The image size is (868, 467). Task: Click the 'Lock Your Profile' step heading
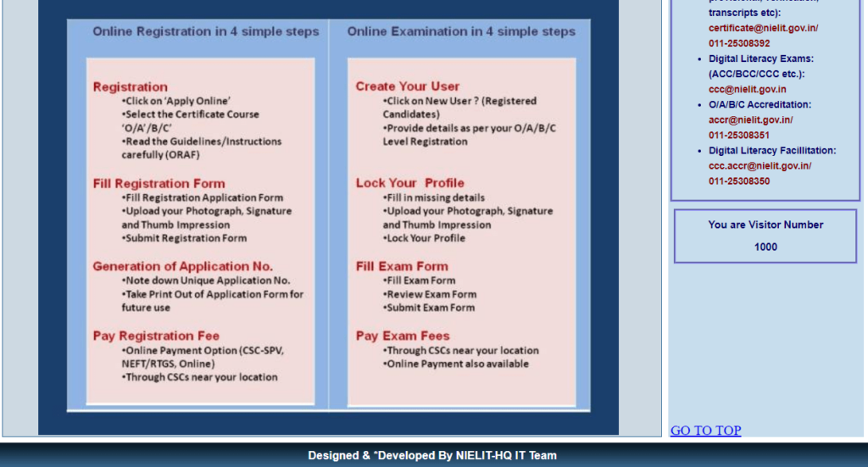pos(409,183)
